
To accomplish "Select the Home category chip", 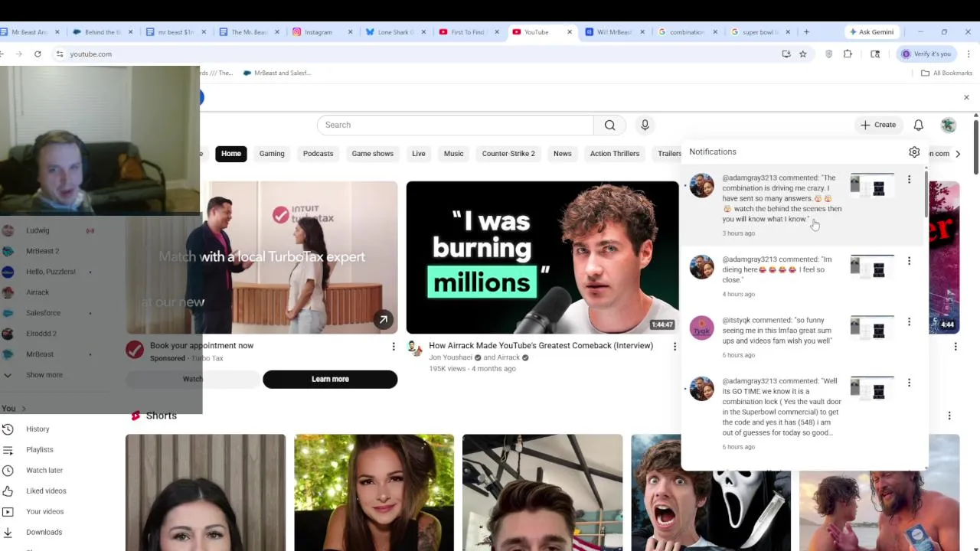I will (x=231, y=154).
